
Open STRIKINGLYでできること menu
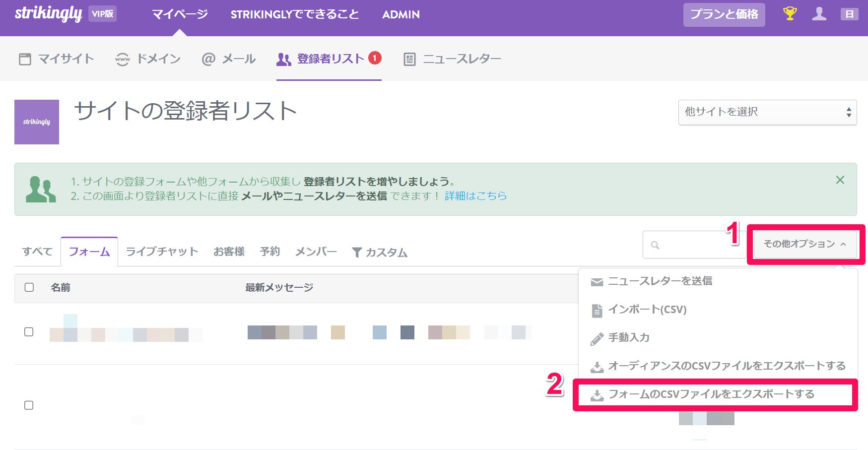click(x=295, y=14)
